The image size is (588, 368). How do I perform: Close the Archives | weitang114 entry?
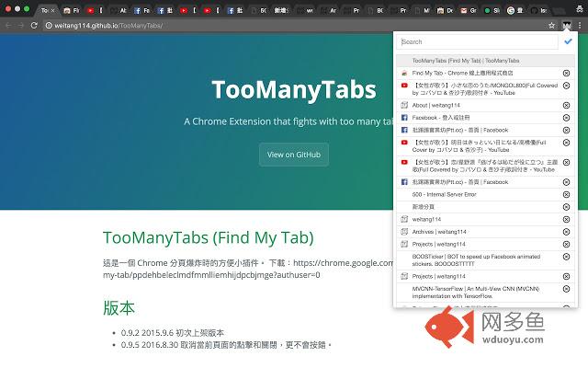(566, 232)
